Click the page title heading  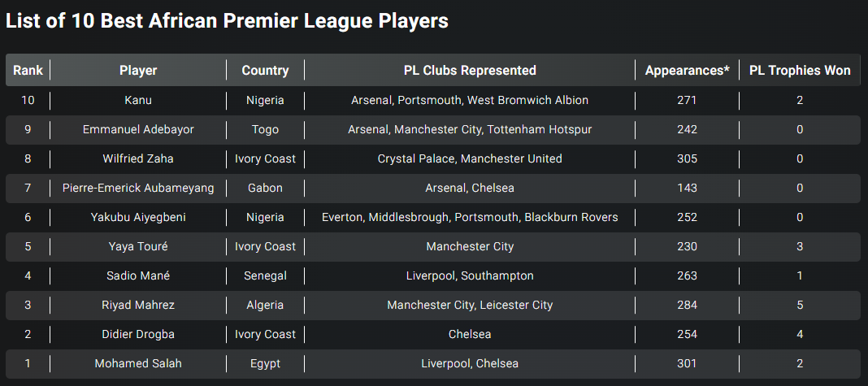[227, 21]
